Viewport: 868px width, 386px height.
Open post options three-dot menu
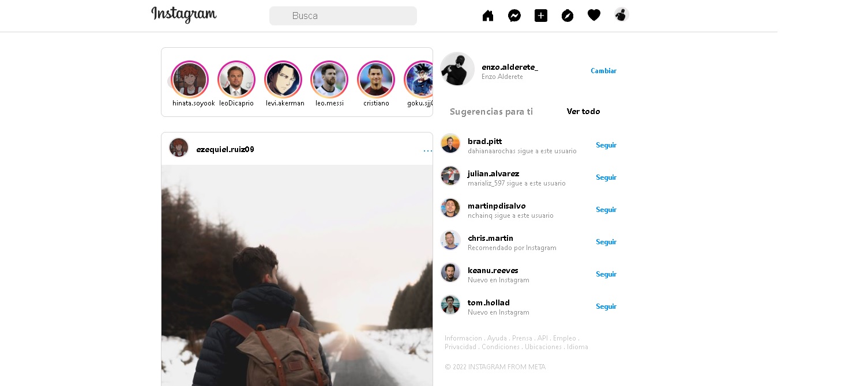[427, 151]
